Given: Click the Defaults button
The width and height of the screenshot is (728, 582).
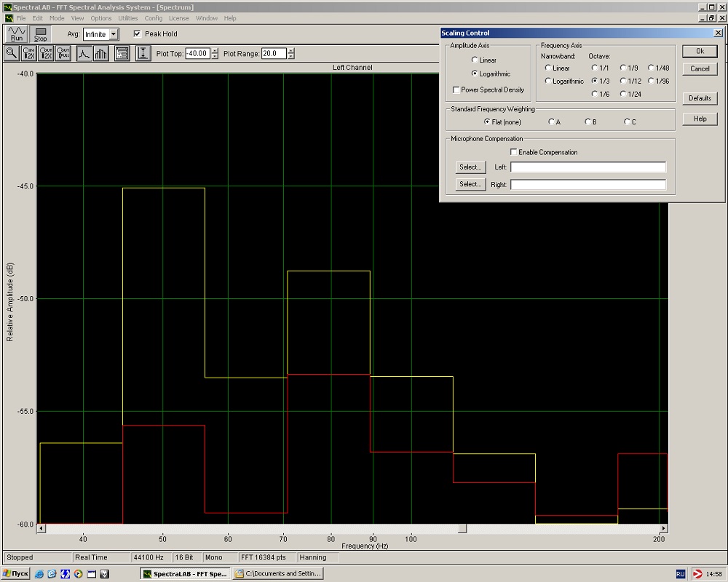Looking at the screenshot, I should point(700,98).
